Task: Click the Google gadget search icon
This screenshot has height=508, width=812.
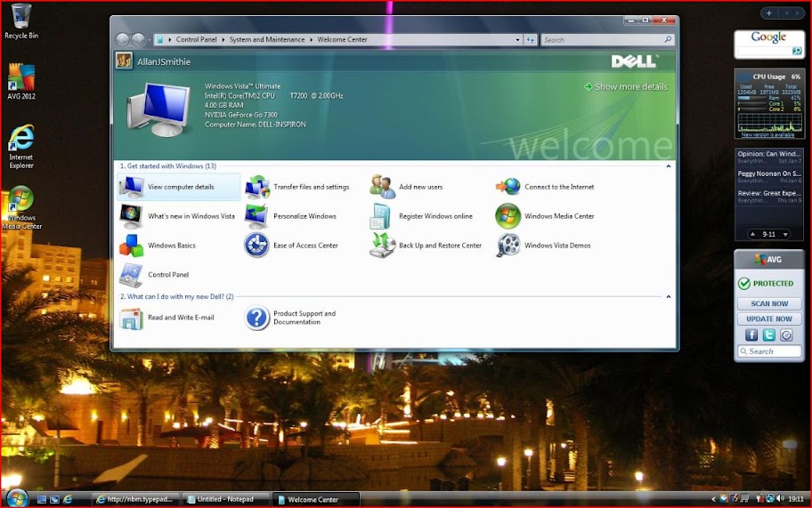Action: [x=797, y=51]
